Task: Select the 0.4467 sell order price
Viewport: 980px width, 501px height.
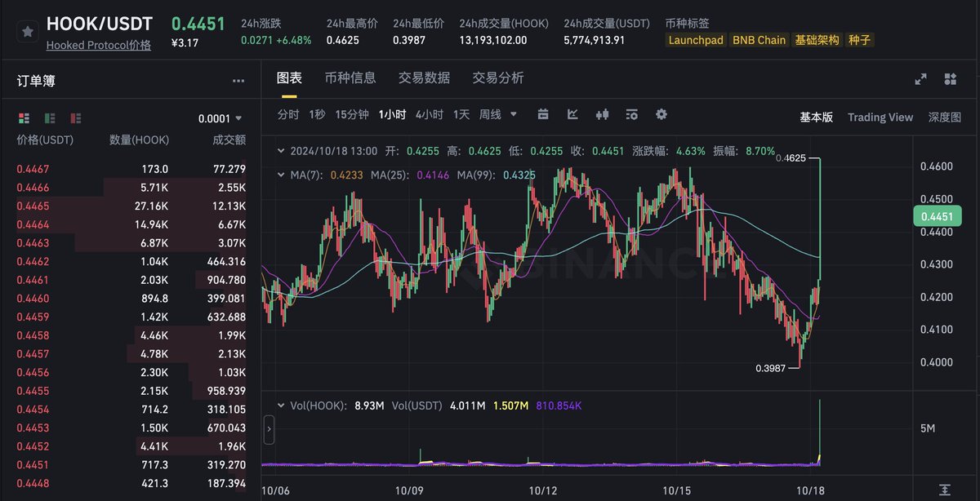Action: click(x=33, y=169)
